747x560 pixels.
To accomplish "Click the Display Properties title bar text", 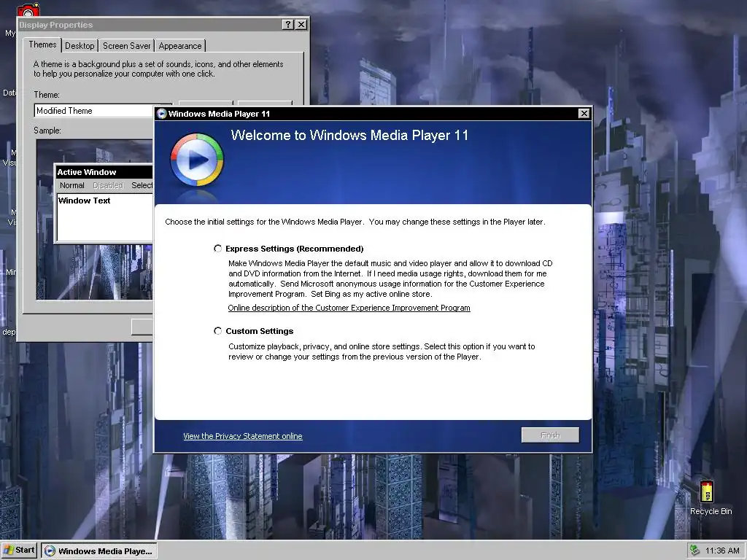I will (55, 25).
